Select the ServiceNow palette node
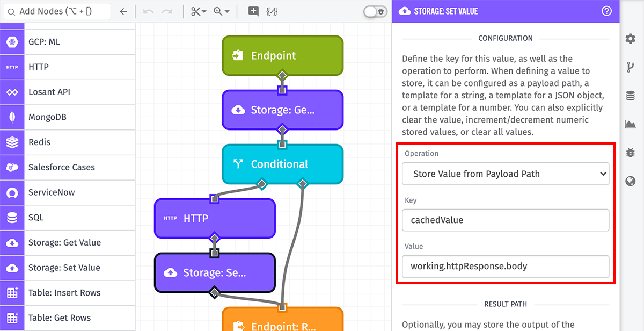The height and width of the screenshot is (331, 644). (67, 192)
